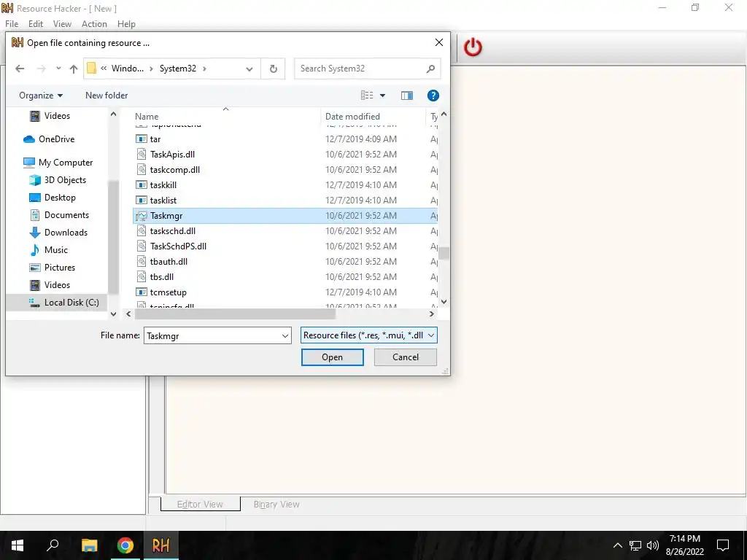
Task: Select Local Disk (C:) in sidebar
Action: click(x=57, y=303)
